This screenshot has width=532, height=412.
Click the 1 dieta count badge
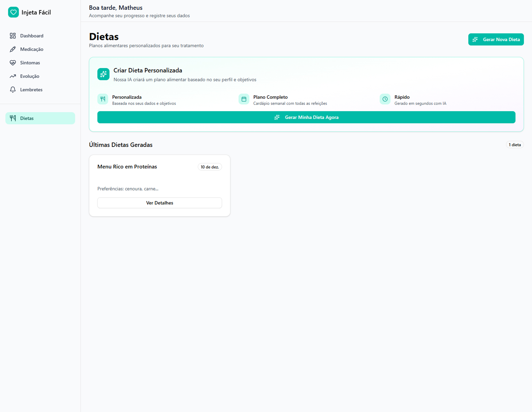pos(514,145)
